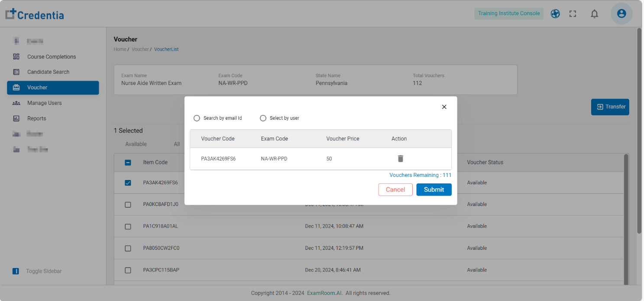Click voucher code PA3AK4269FS6 in dialog
This screenshot has height=301, width=644.
coord(218,159)
